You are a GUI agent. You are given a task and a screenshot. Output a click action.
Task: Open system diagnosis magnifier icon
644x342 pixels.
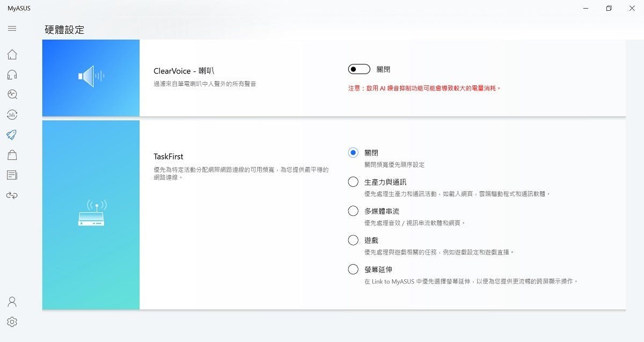[x=12, y=94]
